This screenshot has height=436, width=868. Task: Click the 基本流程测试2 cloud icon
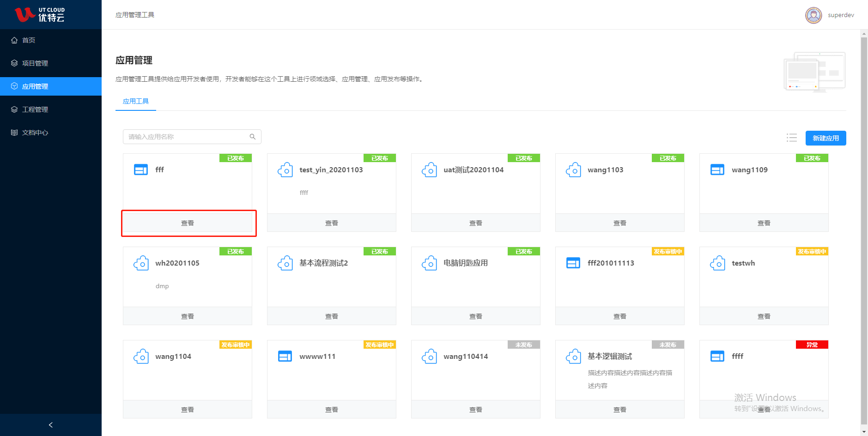tap(285, 263)
